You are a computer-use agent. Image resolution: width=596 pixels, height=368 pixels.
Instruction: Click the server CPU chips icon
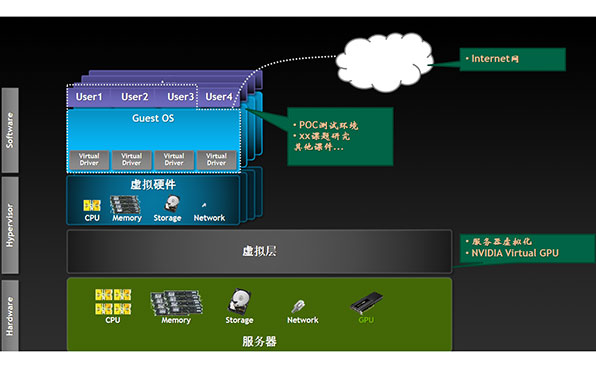[113, 302]
